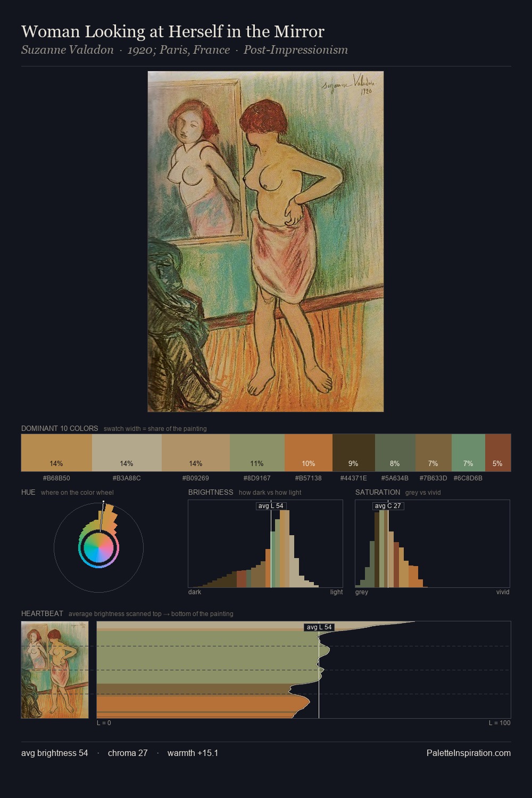Click the footer text 'avg brightness 54'
Screen dimensions: 532x798
point(55,753)
